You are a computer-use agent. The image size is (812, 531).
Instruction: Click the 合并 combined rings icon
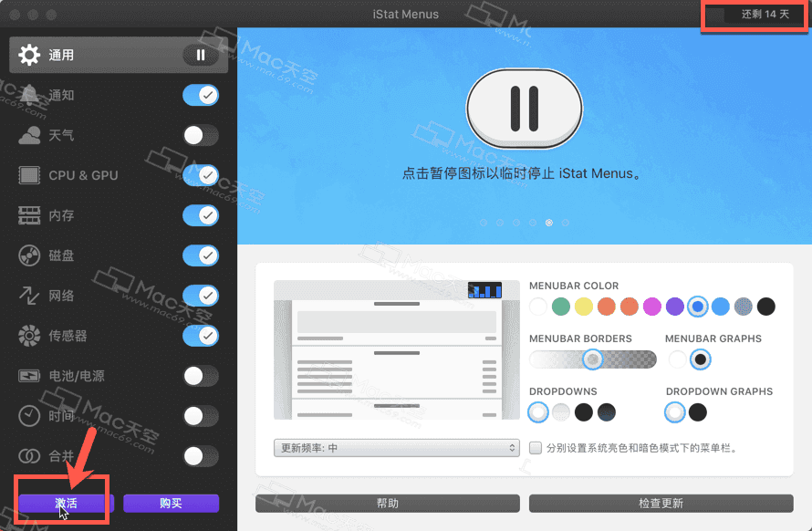(x=29, y=456)
